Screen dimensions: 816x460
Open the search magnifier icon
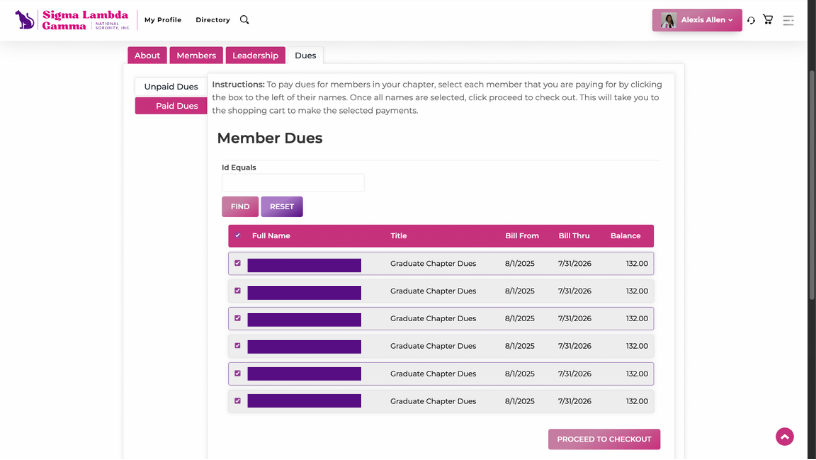click(244, 20)
